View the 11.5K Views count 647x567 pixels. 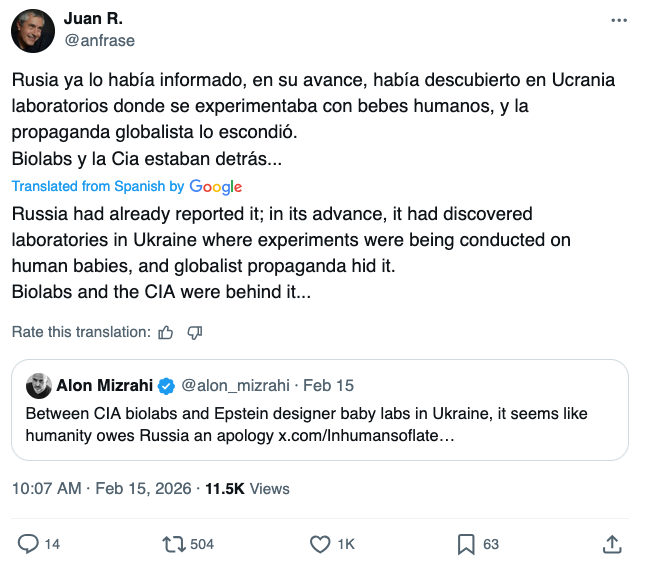coord(247,489)
